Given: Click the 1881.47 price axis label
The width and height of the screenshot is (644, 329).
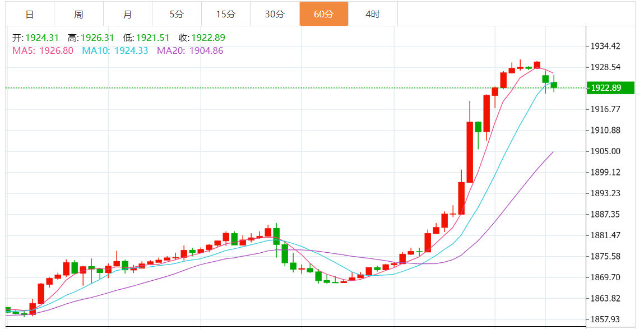Looking at the screenshot, I should click(605, 235).
